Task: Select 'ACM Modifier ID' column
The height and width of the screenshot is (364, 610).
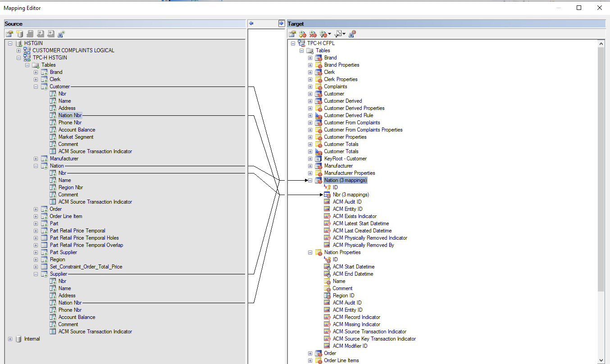Action: pos(350,346)
